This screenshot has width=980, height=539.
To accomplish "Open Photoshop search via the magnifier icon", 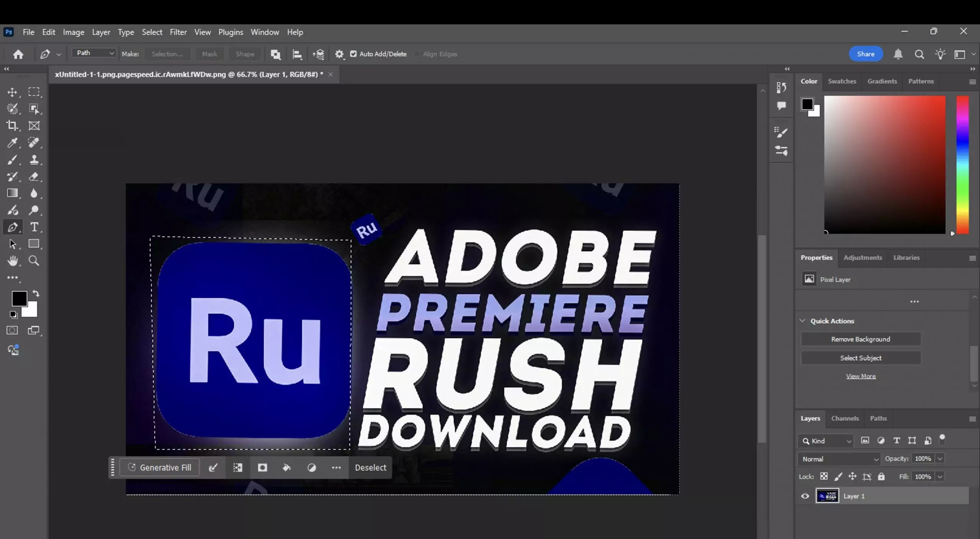I will [920, 54].
